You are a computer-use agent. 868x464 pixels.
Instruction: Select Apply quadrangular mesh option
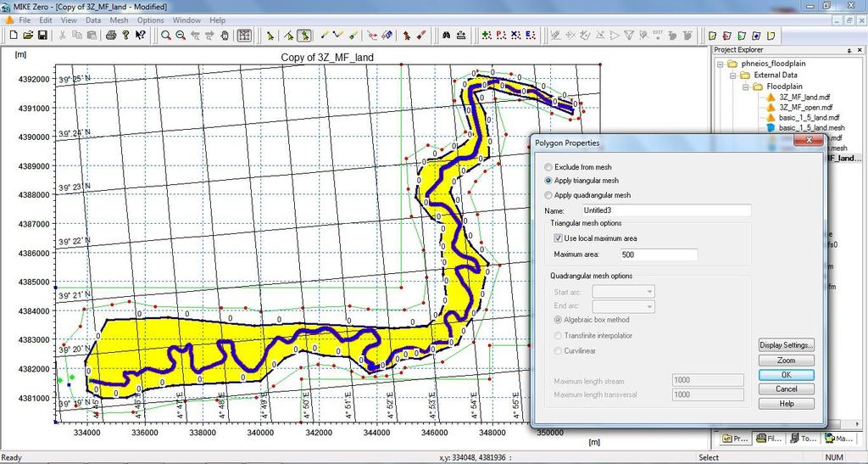548,195
